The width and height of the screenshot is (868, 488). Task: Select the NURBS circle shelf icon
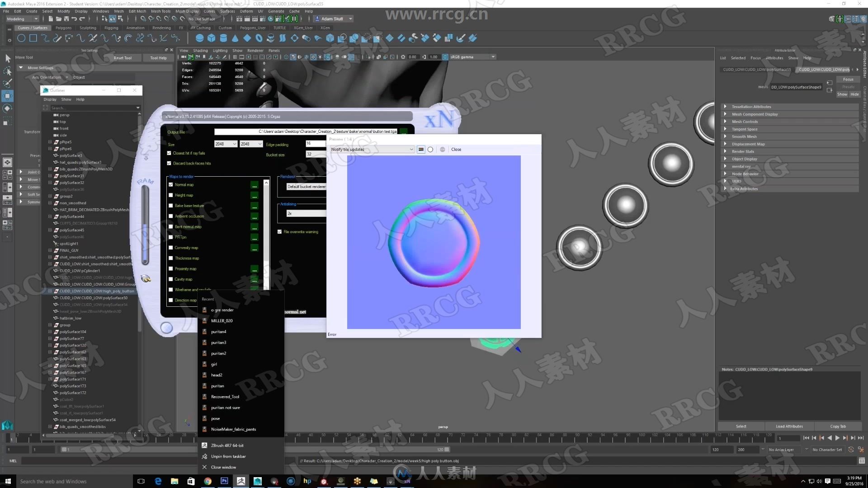tap(21, 38)
